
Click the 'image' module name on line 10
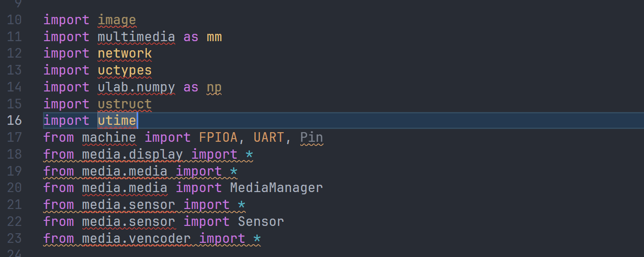tap(117, 20)
